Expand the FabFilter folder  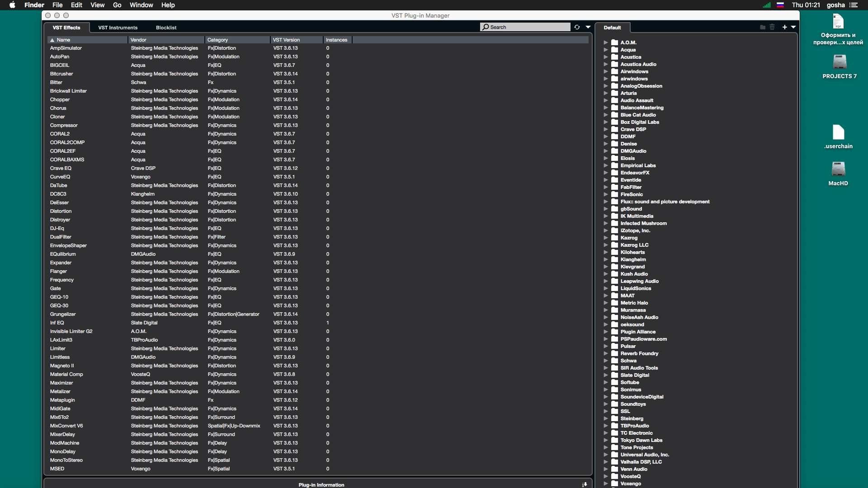tap(606, 187)
